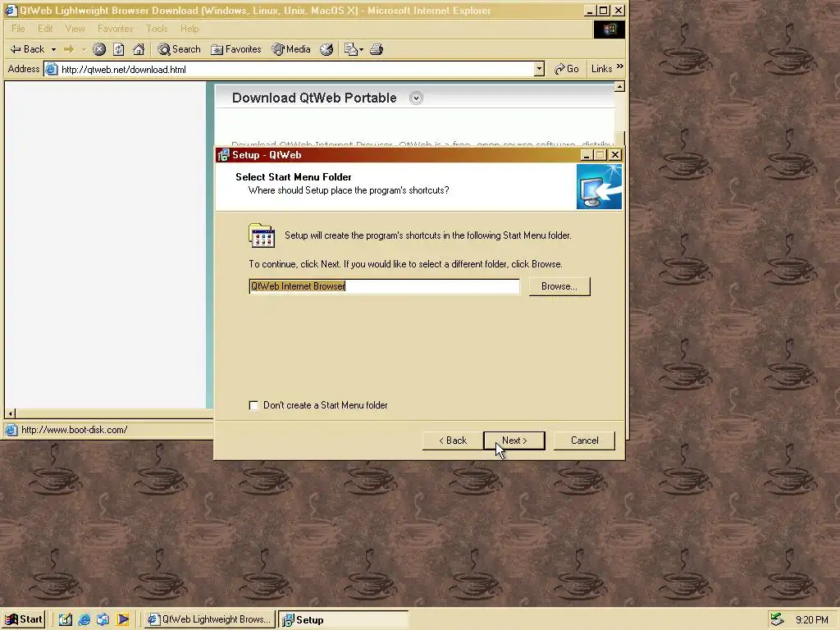Go back with the '< Back' Setup button
Viewport: 840px width, 630px height.
(453, 441)
